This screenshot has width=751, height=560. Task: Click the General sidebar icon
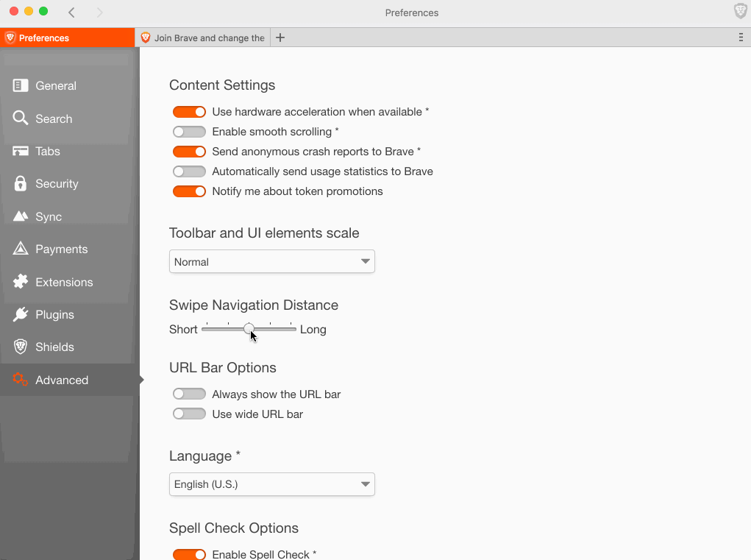20,85
